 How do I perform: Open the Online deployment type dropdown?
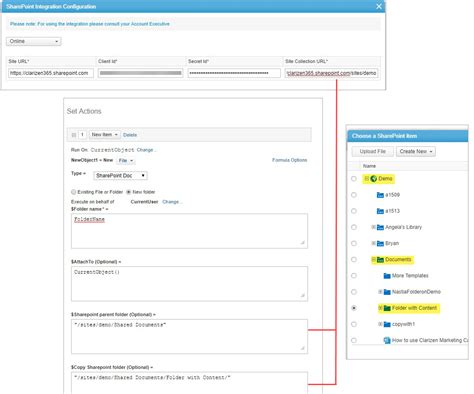coord(34,41)
